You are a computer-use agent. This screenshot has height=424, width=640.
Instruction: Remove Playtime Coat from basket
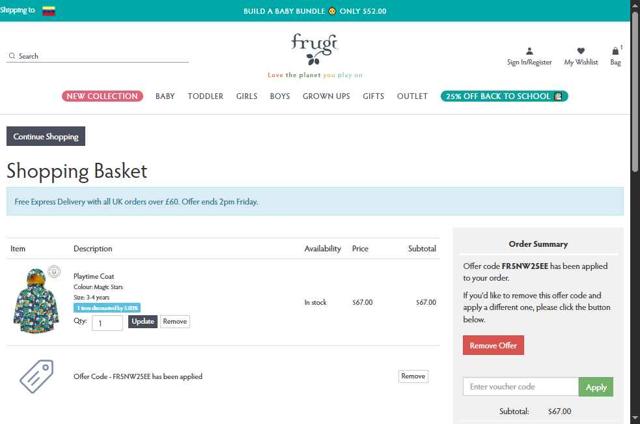[x=175, y=322]
